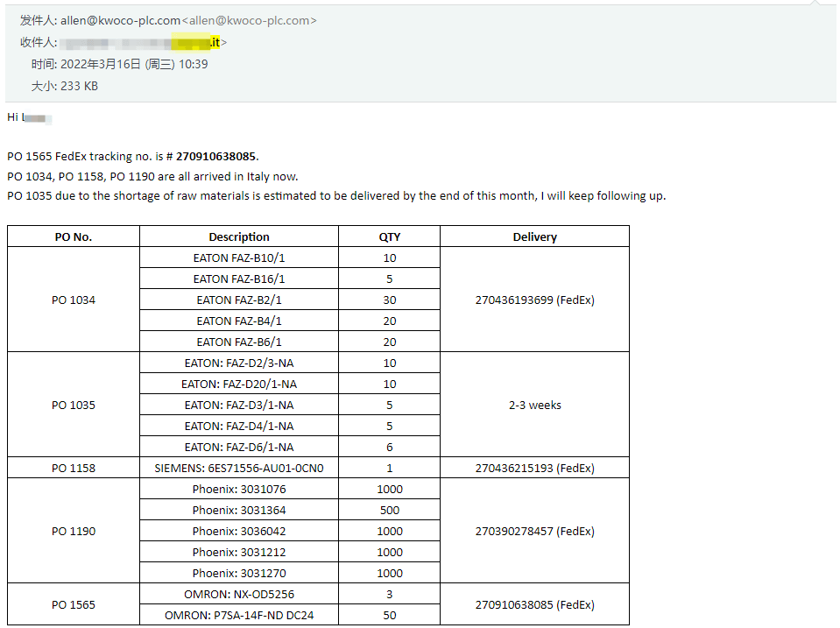Select tracking number 270910638085 in email body
The height and width of the screenshot is (628, 840).
(215, 157)
